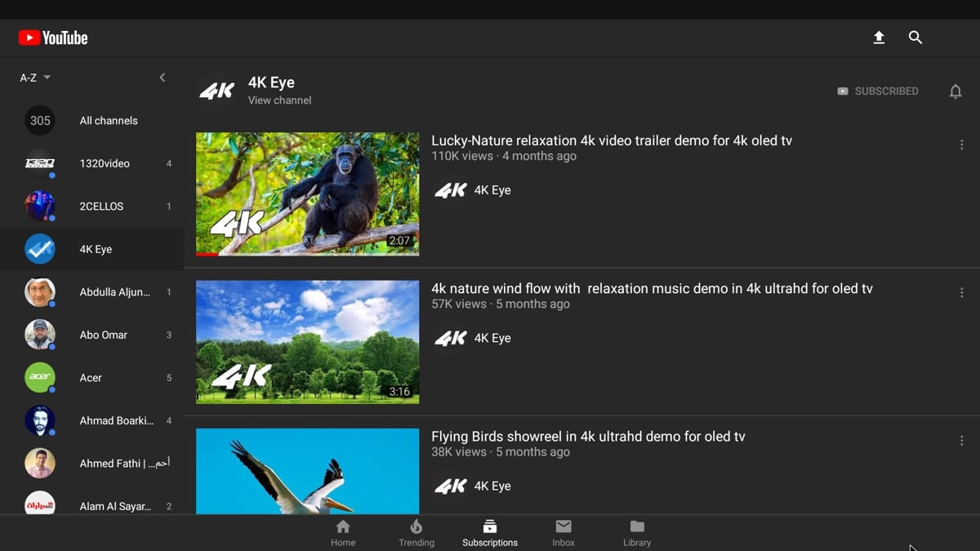
Task: Go to the Home tab
Action: coord(343,533)
